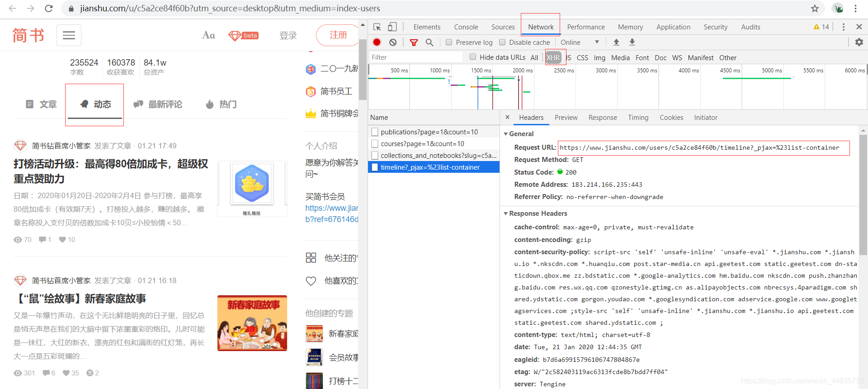Viewport: 868px width, 389px height.
Task: Open article 【“鼠”绘故事】新春家庭故事
Action: [80, 299]
